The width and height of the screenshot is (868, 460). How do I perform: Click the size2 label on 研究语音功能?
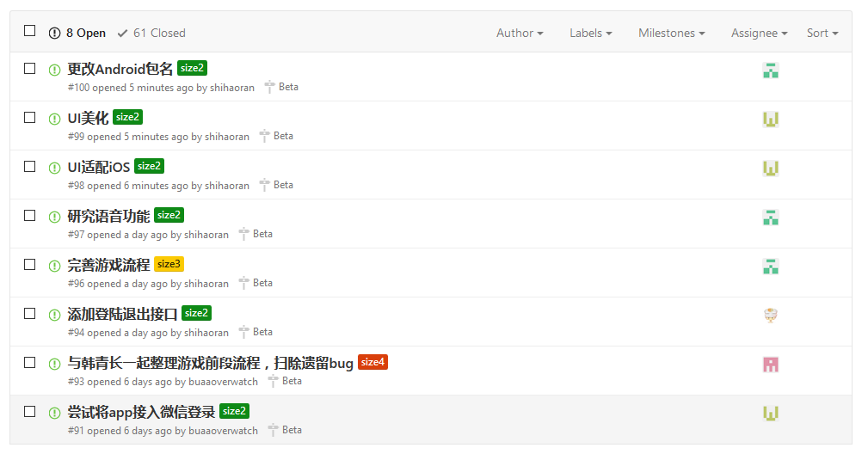click(169, 215)
